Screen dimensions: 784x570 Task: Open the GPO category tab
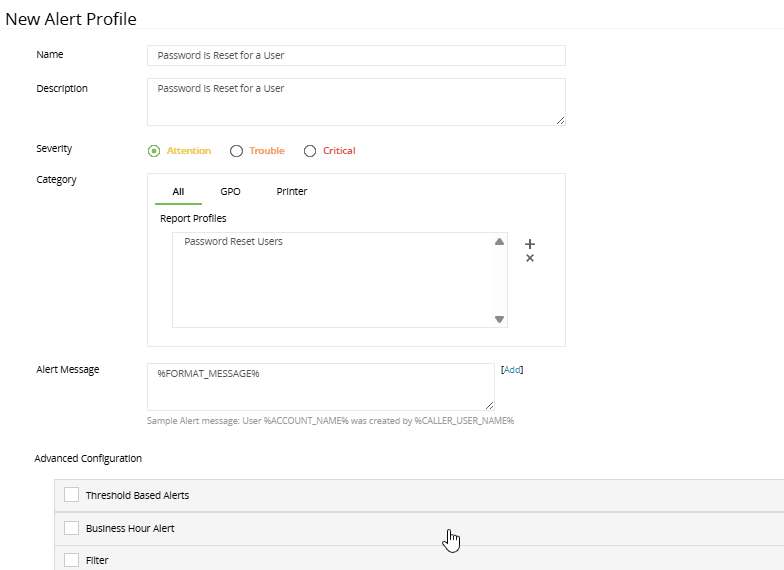tap(230, 191)
